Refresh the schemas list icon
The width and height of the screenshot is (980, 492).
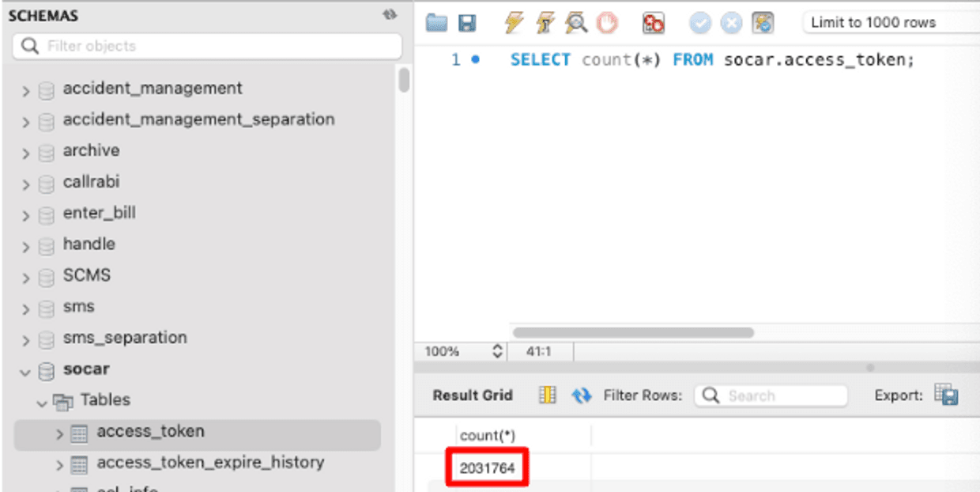[x=389, y=15]
